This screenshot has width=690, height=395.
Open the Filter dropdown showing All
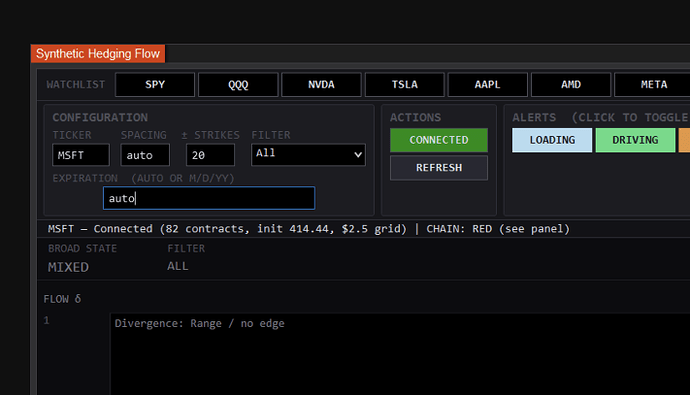click(x=308, y=155)
